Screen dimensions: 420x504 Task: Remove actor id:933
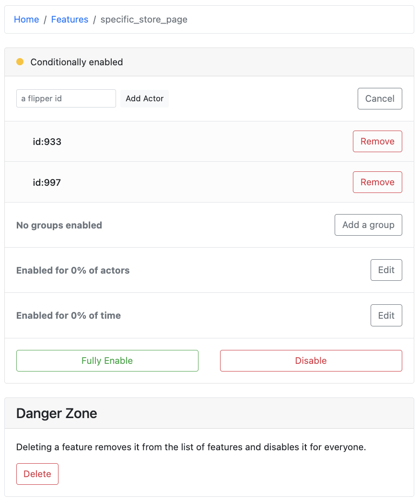tap(377, 142)
